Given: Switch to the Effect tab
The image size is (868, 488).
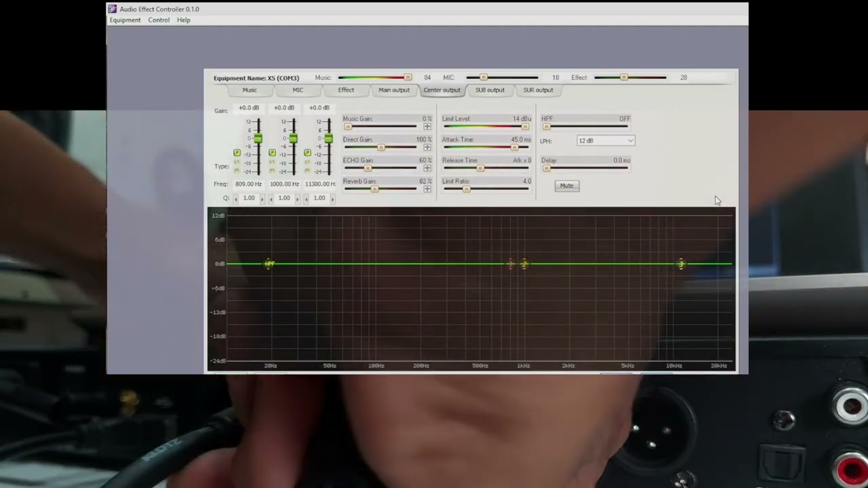Looking at the screenshot, I should tap(346, 90).
